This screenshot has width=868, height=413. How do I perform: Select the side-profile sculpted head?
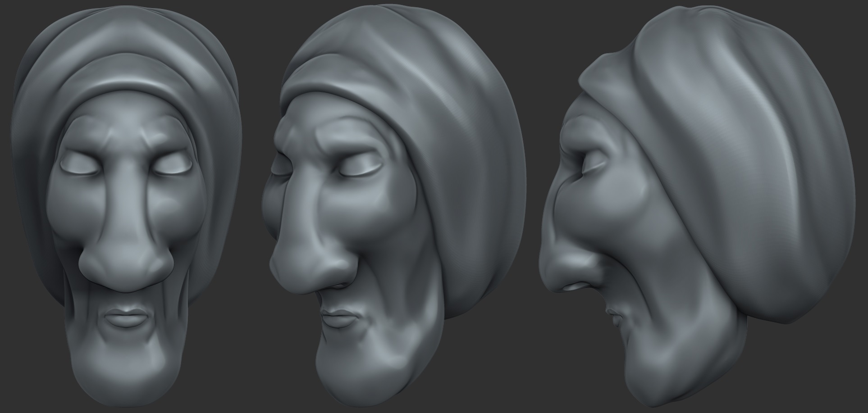coord(698,207)
